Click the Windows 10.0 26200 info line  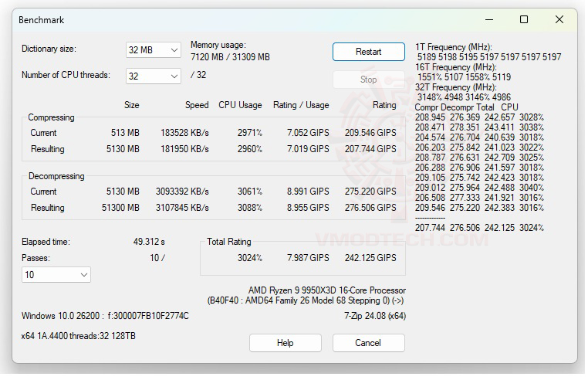105,316
